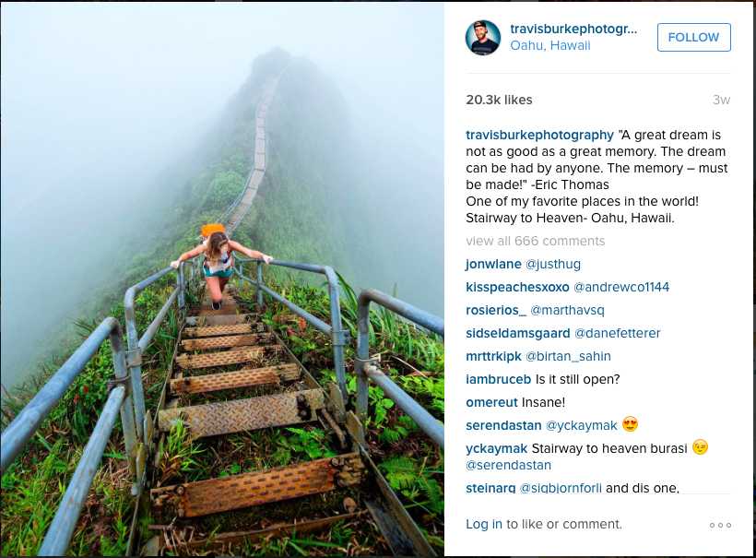
Task: Click Log in link
Action: tap(484, 524)
